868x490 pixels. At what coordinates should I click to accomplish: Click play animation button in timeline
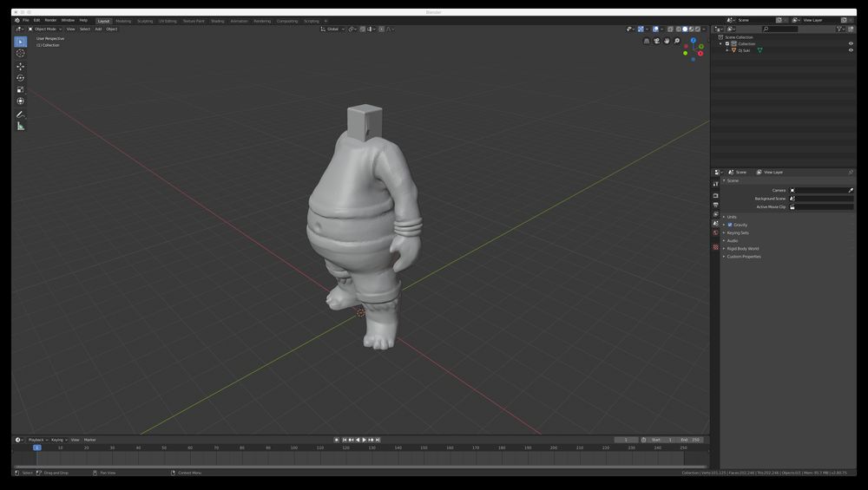pos(364,441)
